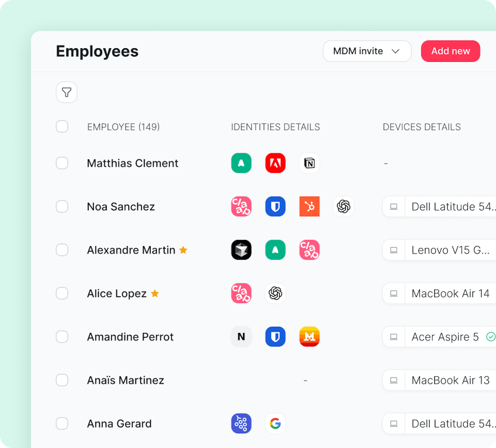Click Google icon for Anna Gerard
This screenshot has height=448, width=496.
(x=275, y=423)
